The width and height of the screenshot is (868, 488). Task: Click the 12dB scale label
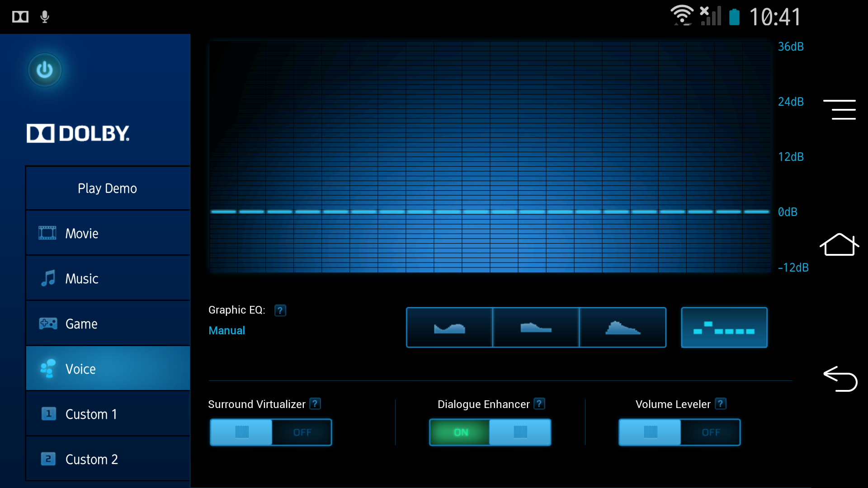(791, 157)
